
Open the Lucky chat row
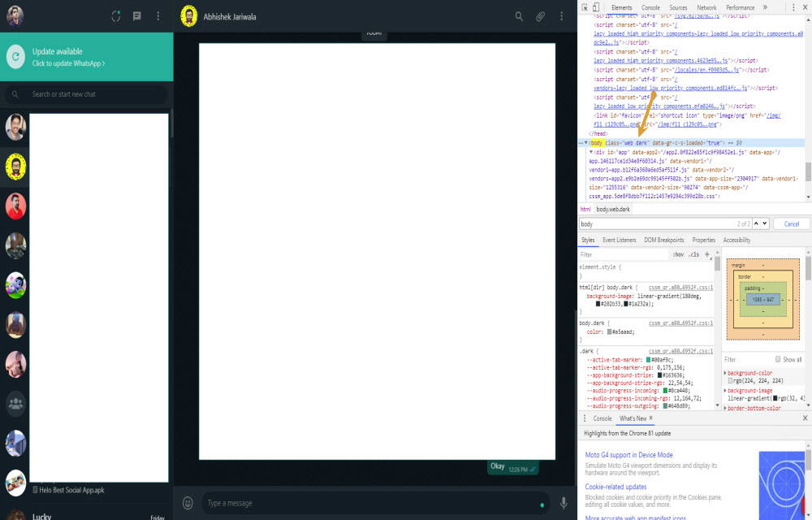[87, 513]
